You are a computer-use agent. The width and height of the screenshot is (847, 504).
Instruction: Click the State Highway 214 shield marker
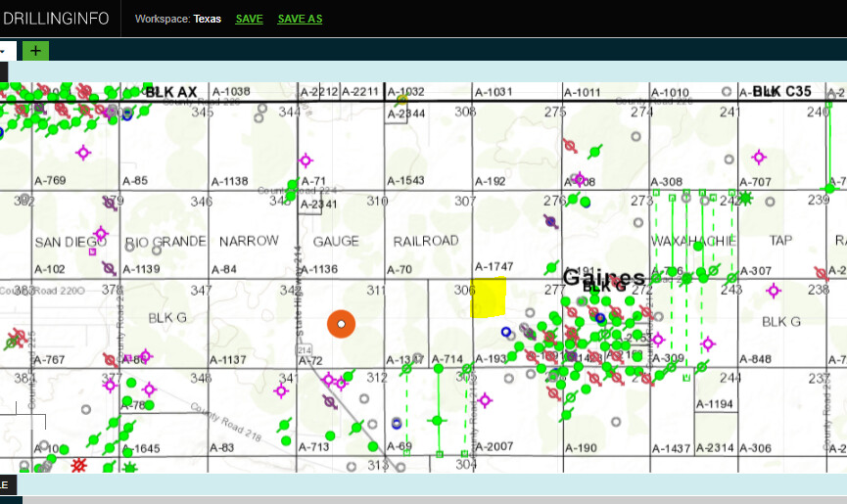305,350
